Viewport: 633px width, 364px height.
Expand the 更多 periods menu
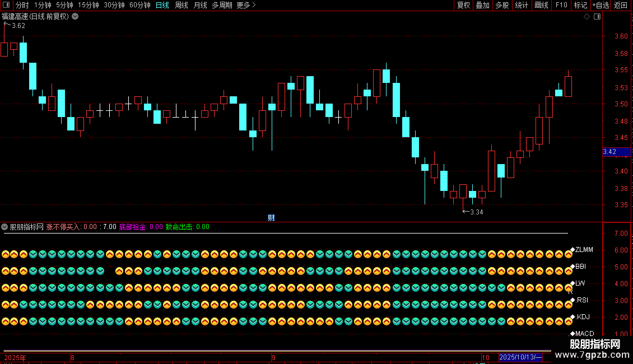tap(246, 5)
